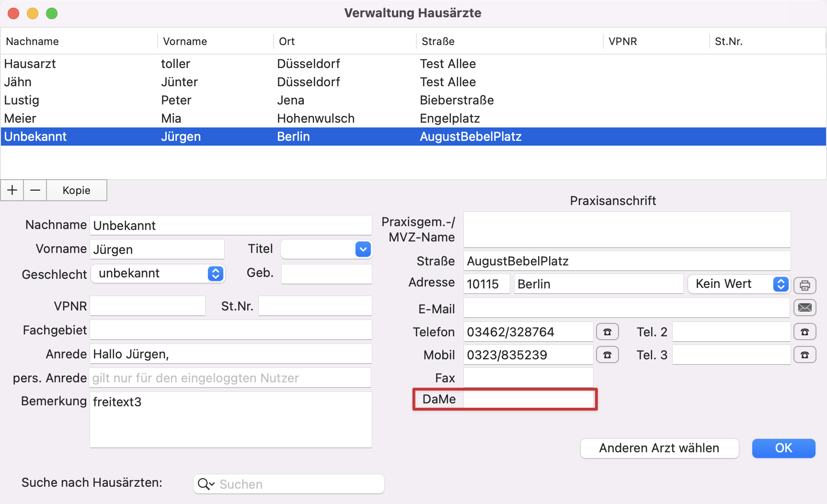The image size is (827, 504).
Task: Click Telefon field 03462/328764
Action: coord(528,332)
